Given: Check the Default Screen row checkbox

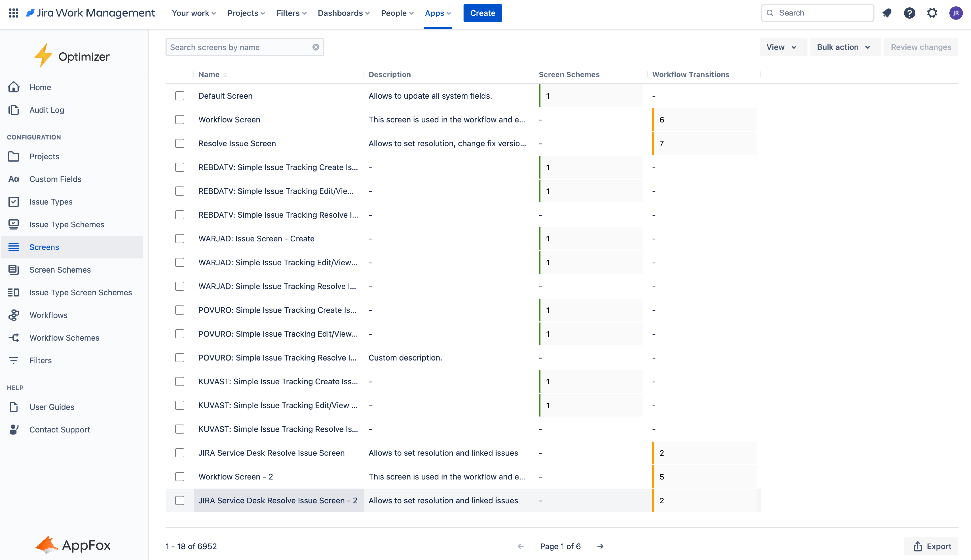Looking at the screenshot, I should [x=180, y=96].
